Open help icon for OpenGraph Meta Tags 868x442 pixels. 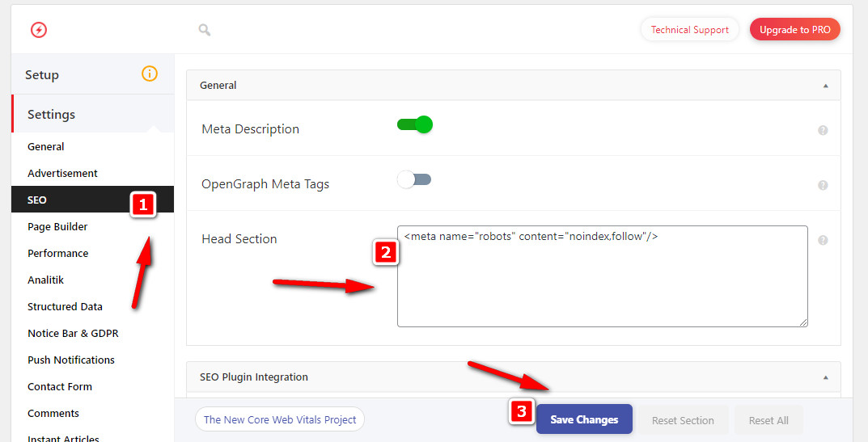(823, 185)
